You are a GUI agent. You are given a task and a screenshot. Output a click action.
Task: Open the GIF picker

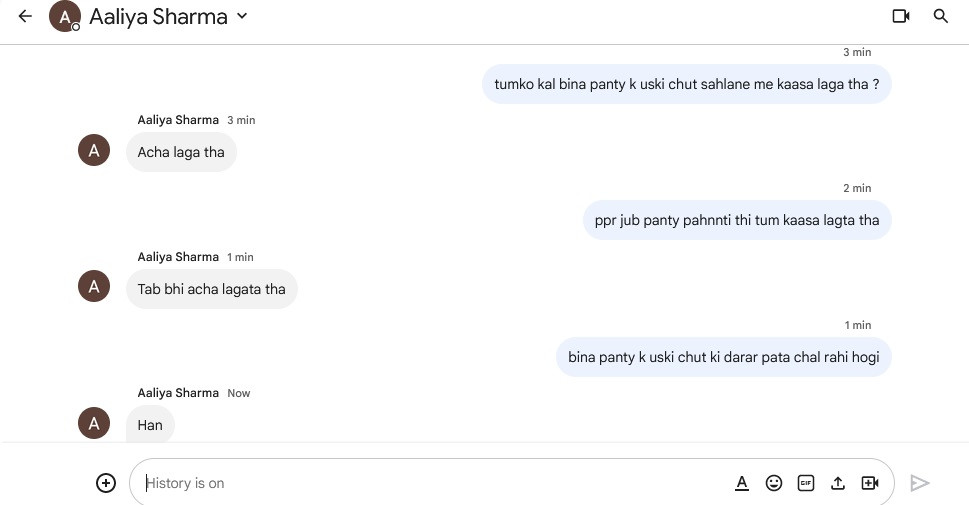pos(806,483)
